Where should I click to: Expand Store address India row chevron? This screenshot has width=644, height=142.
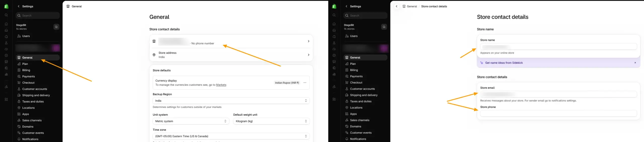tap(308, 55)
